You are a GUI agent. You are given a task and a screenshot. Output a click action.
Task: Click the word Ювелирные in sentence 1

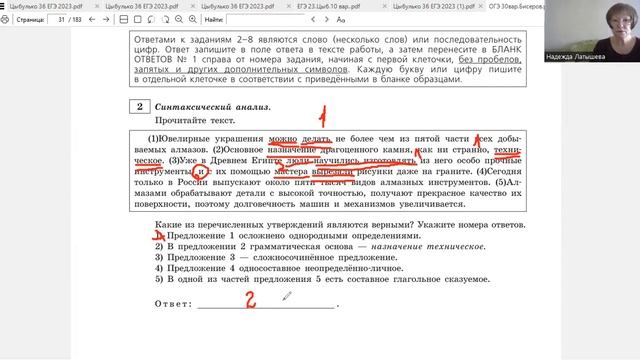pyautogui.click(x=184, y=139)
